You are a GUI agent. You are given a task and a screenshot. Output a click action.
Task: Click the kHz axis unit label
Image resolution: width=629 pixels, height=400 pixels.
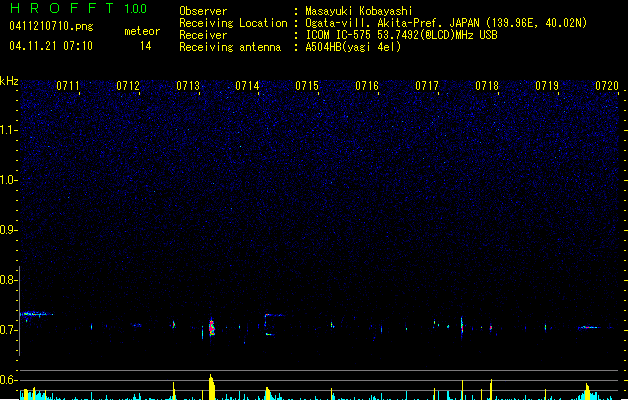click(x=9, y=81)
